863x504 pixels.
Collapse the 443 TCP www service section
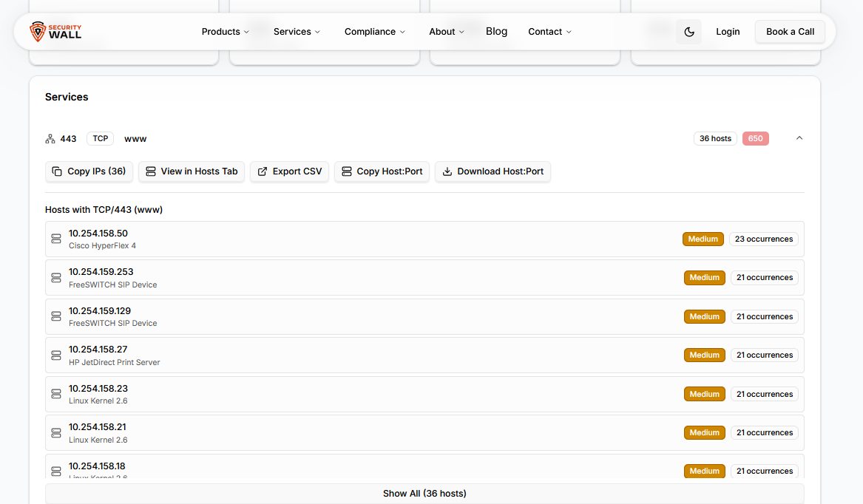point(799,138)
